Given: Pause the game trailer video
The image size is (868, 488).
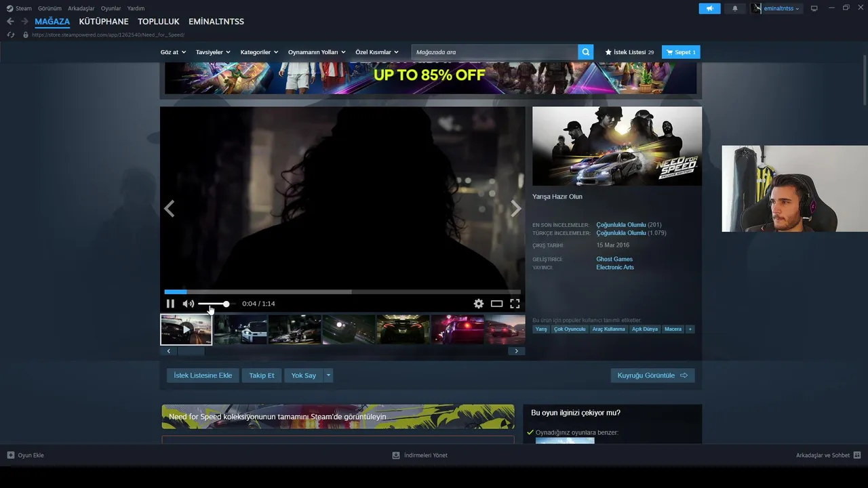Looking at the screenshot, I should (170, 304).
